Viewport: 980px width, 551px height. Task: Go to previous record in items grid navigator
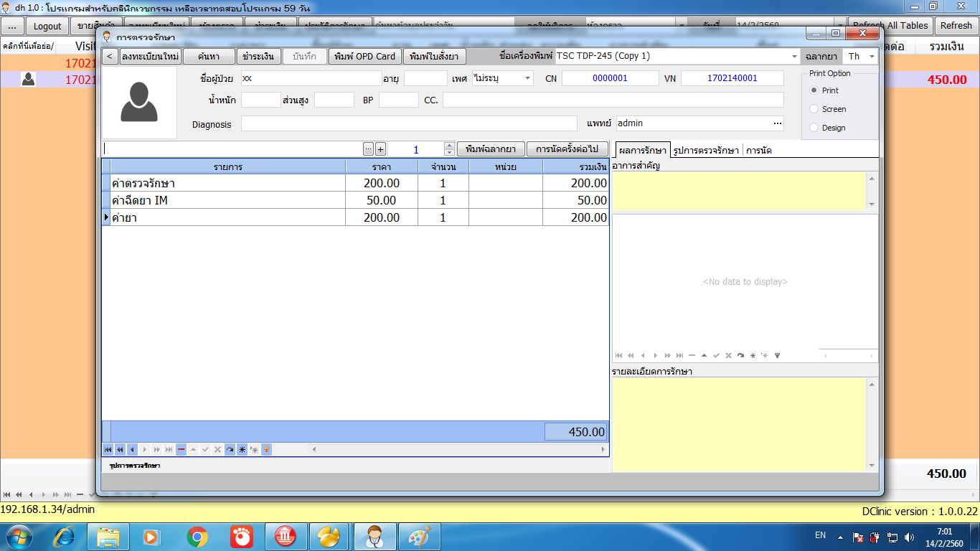click(x=133, y=449)
